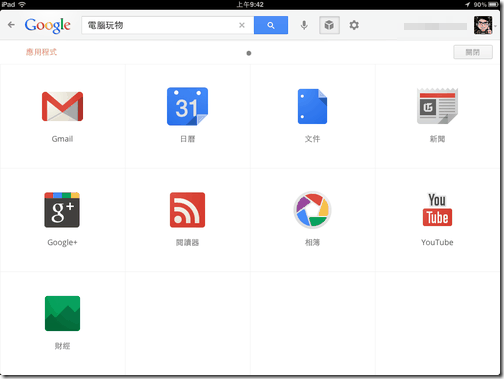Click the 財經 text label

click(x=62, y=346)
